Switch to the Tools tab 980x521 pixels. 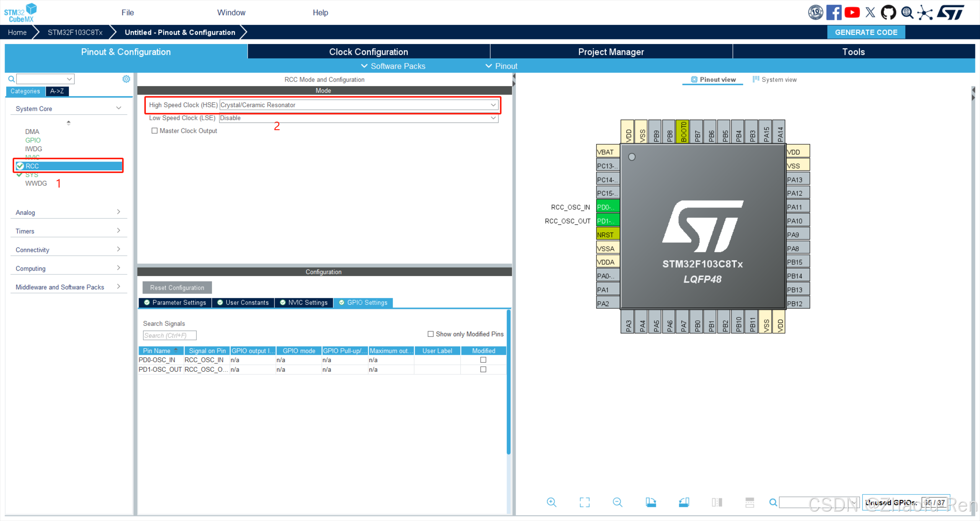pyautogui.click(x=854, y=52)
